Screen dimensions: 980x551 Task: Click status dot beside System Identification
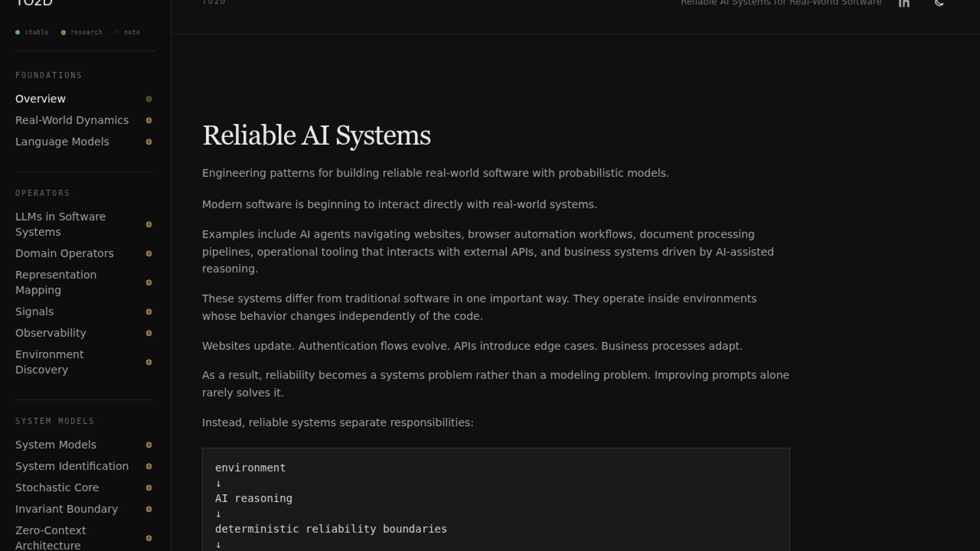(149, 466)
